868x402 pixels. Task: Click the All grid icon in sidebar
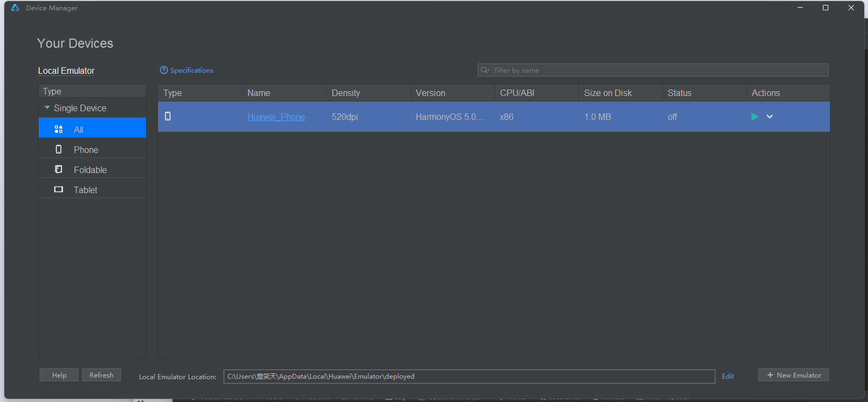[59, 129]
